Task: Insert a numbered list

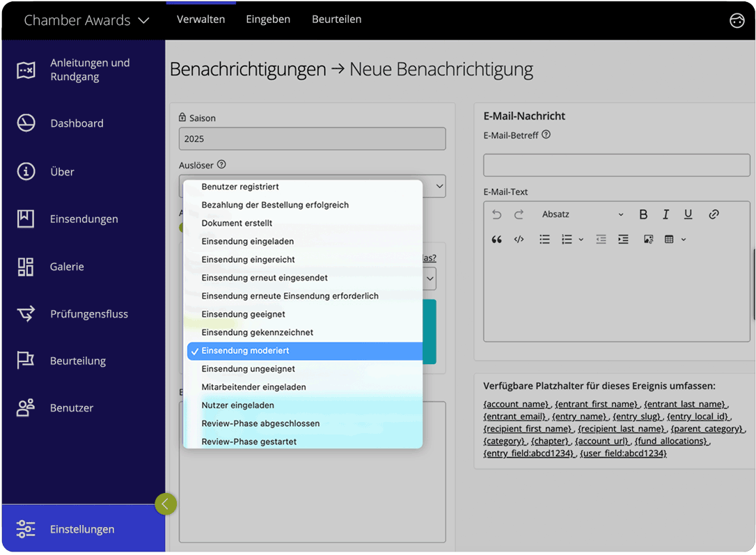Action: (567, 239)
